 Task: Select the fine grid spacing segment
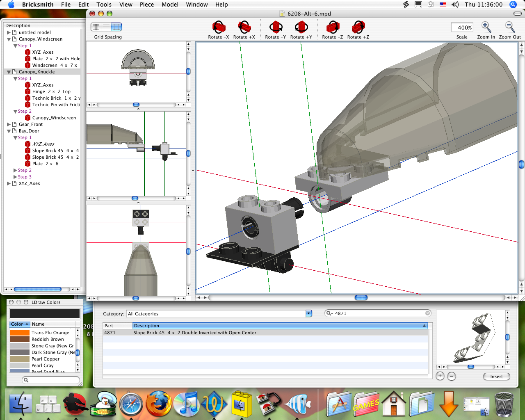(x=96, y=27)
